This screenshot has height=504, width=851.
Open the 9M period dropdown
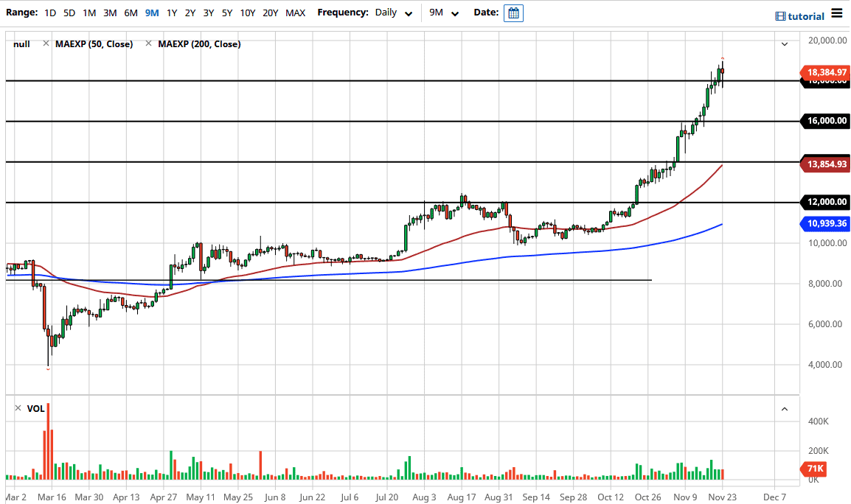(444, 13)
